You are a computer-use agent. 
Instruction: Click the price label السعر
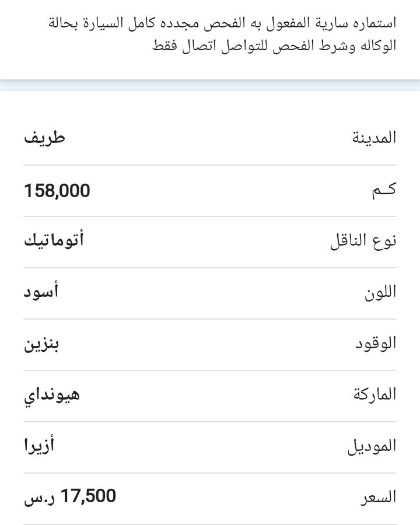(379, 498)
